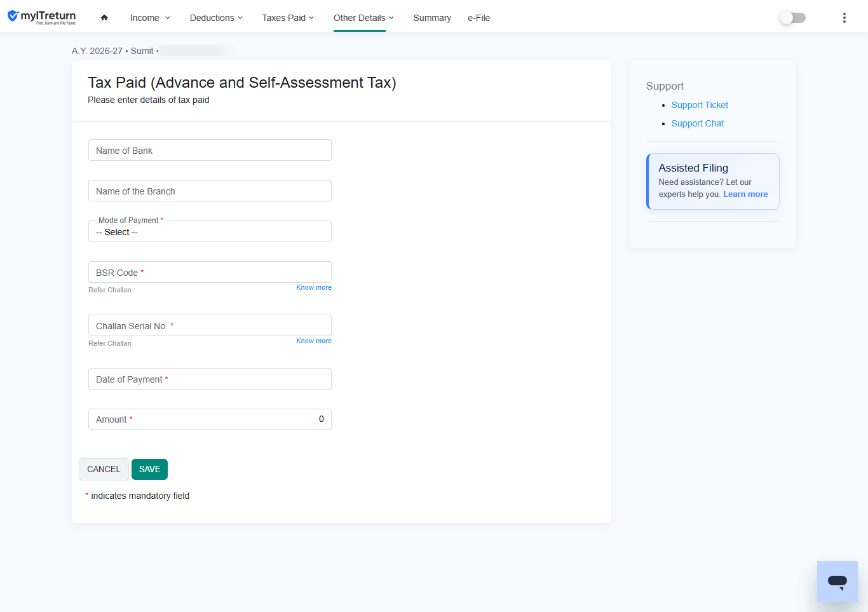Screen dimensions: 868x612
Task: Open the e-File tab
Action: pyautogui.click(x=479, y=18)
